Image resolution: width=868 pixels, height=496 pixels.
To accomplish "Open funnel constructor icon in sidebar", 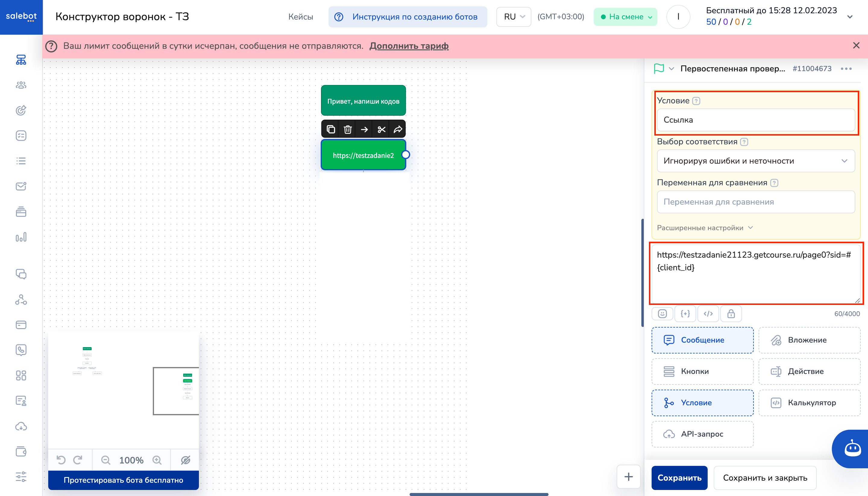I will (21, 60).
